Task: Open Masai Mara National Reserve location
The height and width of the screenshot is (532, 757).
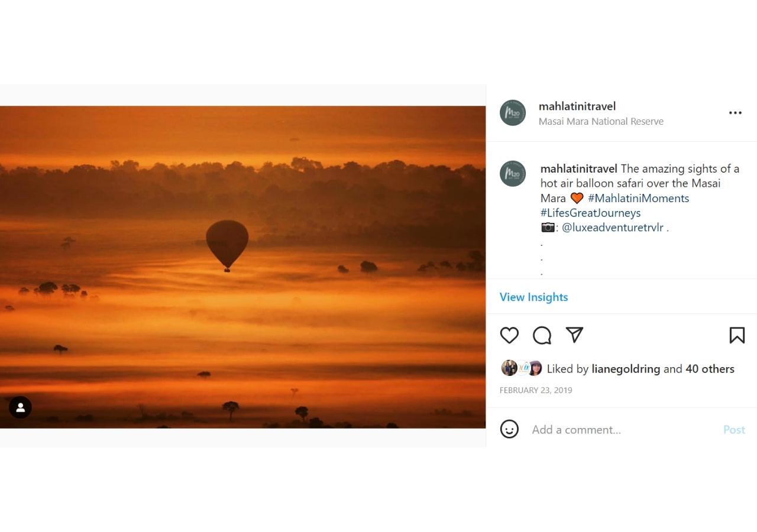Action: [x=601, y=121]
